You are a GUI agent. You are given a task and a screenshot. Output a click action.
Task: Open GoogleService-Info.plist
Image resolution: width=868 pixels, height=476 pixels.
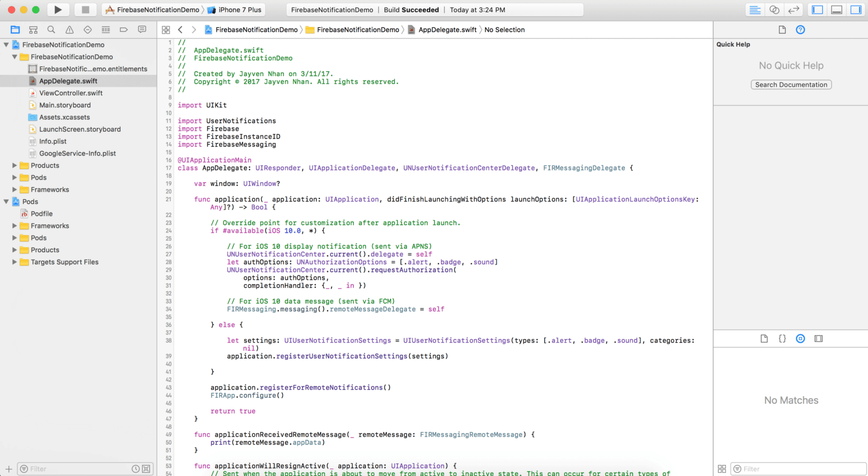[77, 153]
